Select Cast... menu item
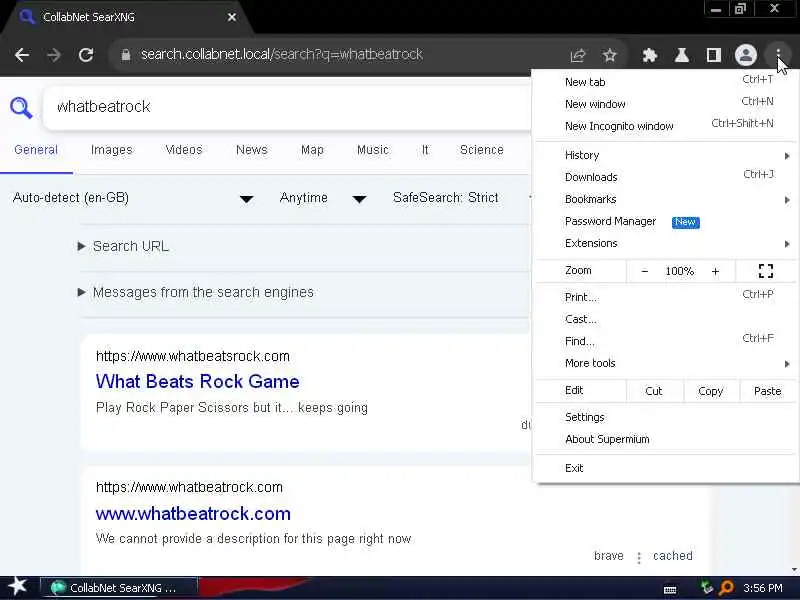The image size is (800, 600). (665, 319)
